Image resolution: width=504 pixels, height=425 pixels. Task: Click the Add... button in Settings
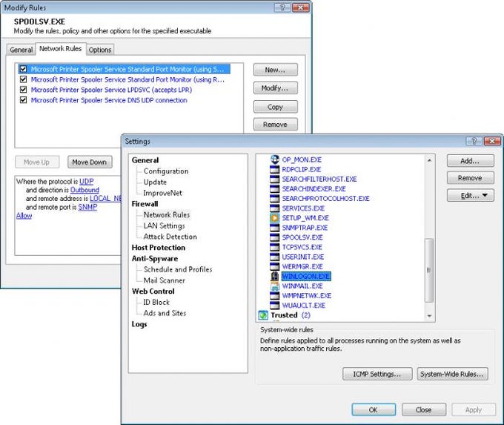click(470, 160)
